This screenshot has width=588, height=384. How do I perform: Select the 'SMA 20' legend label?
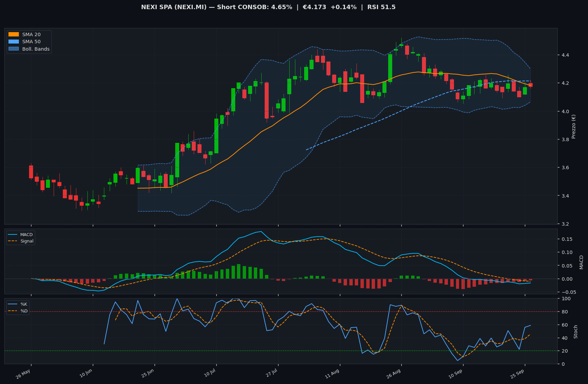(31, 34)
